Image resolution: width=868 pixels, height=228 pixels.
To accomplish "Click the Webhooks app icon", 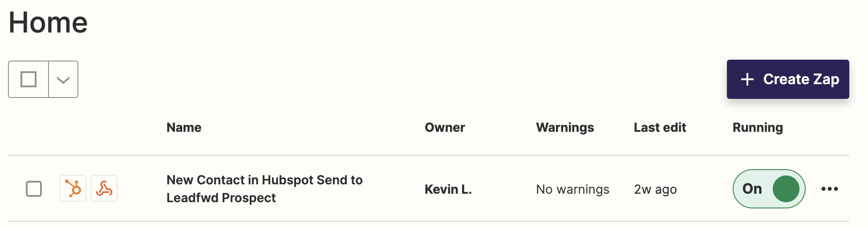I will tap(104, 188).
